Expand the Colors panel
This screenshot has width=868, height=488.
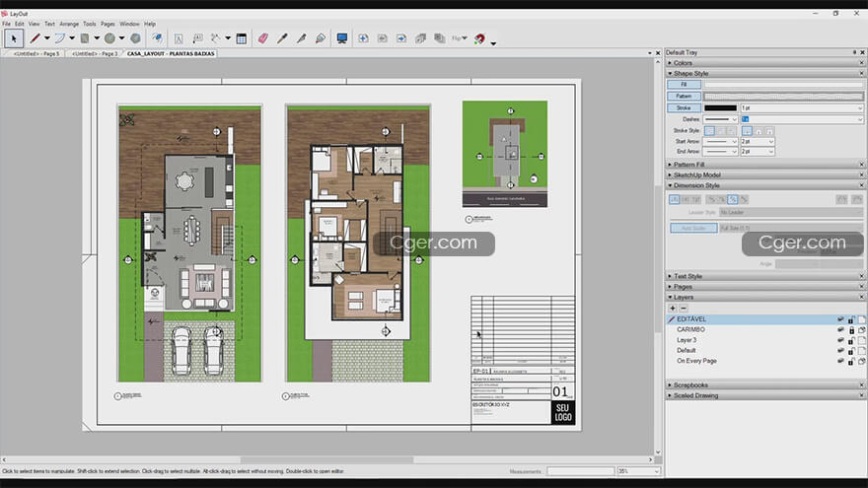click(x=683, y=63)
